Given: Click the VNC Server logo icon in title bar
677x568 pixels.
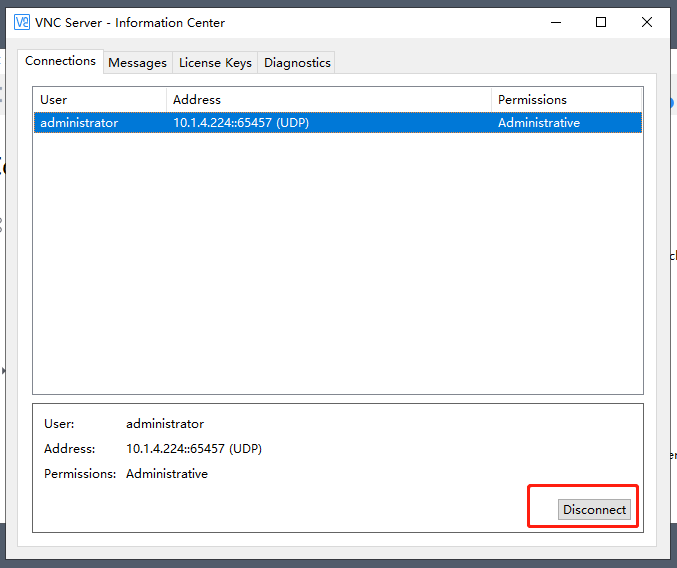Looking at the screenshot, I should click(22, 22).
